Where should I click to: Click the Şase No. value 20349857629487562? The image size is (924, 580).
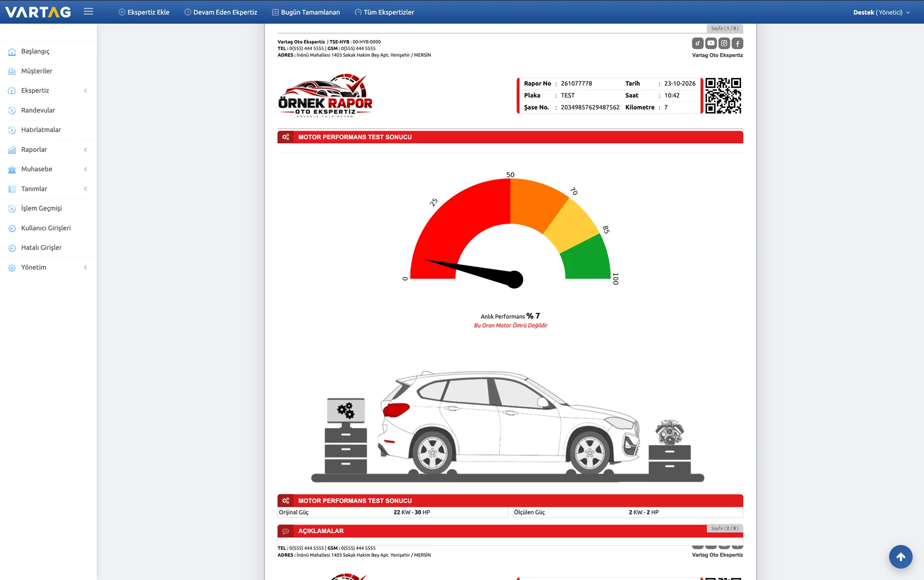[x=590, y=108]
